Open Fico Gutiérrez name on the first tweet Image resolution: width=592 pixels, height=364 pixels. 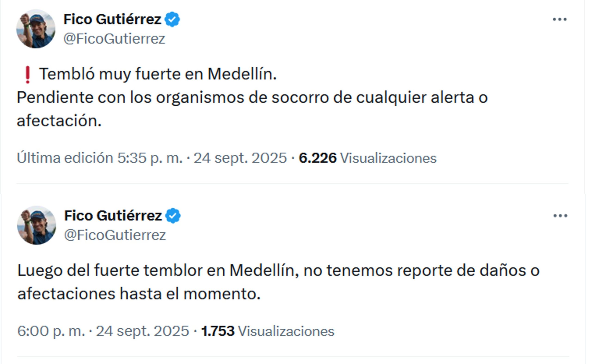click(112, 19)
